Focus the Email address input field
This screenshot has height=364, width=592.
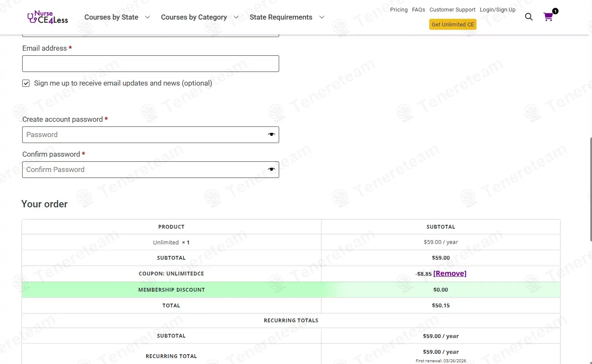point(150,64)
